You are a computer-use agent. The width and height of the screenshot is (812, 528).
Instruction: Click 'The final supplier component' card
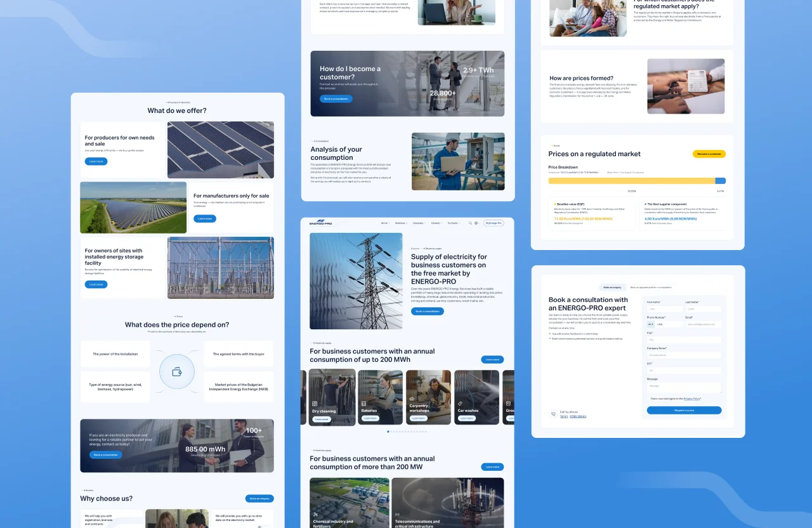tap(683, 214)
